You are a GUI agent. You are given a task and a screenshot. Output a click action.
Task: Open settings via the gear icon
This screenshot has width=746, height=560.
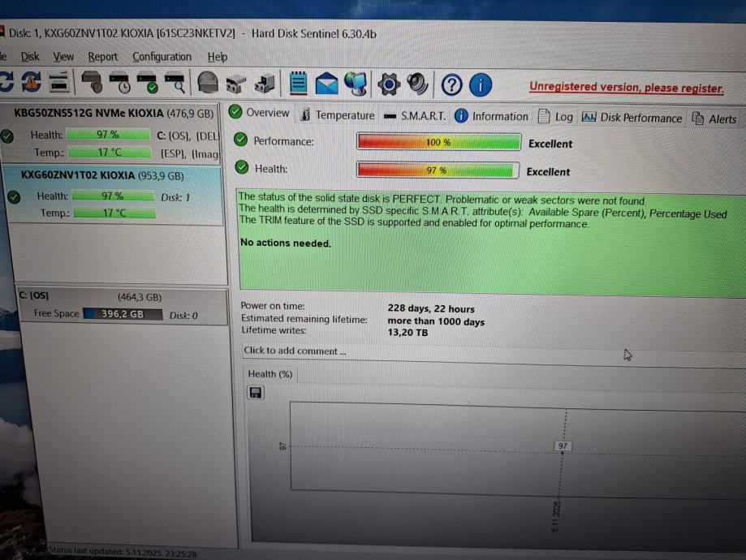click(x=389, y=84)
